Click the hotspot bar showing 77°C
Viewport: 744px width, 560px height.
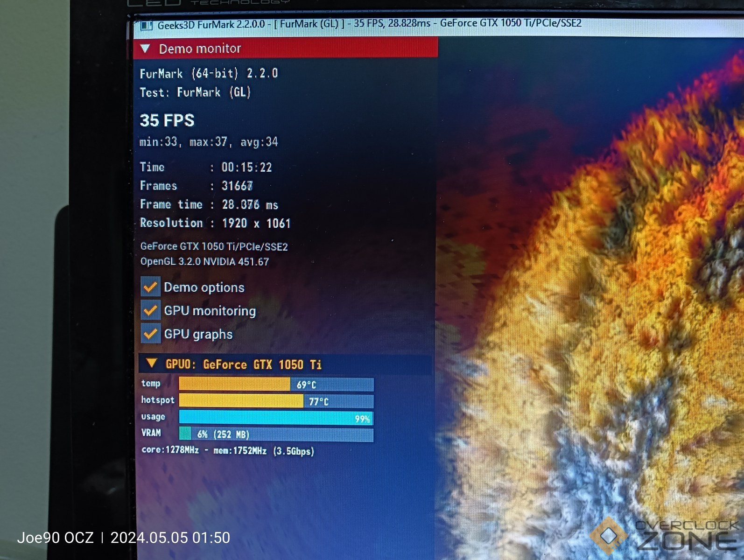pyautogui.click(x=276, y=401)
